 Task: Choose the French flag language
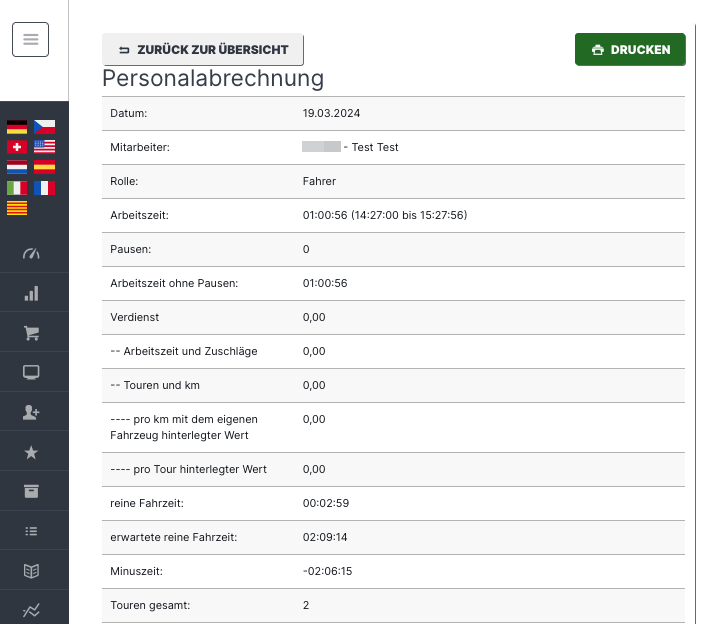(45, 188)
